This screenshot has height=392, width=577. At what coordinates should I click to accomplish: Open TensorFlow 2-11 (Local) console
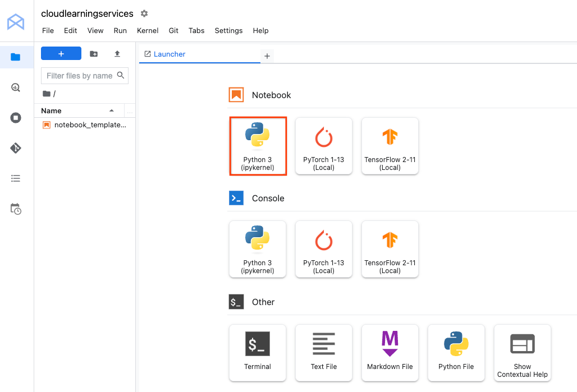[x=390, y=250]
